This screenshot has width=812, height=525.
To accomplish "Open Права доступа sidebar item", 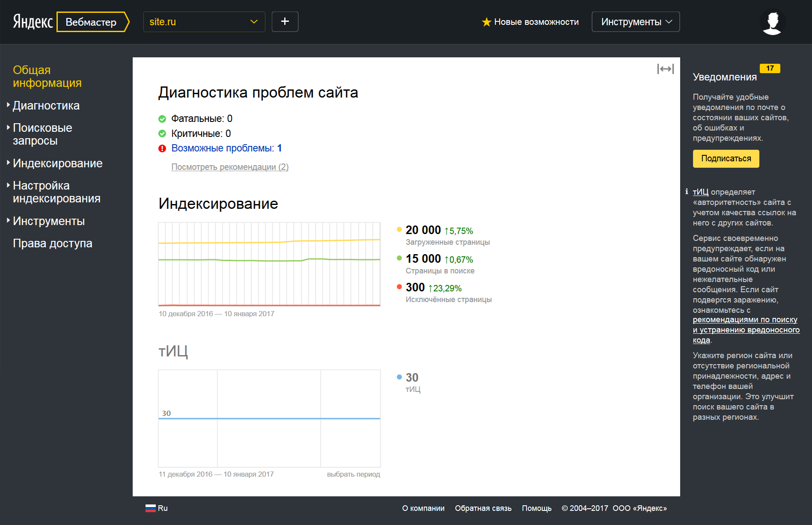I will click(x=53, y=243).
